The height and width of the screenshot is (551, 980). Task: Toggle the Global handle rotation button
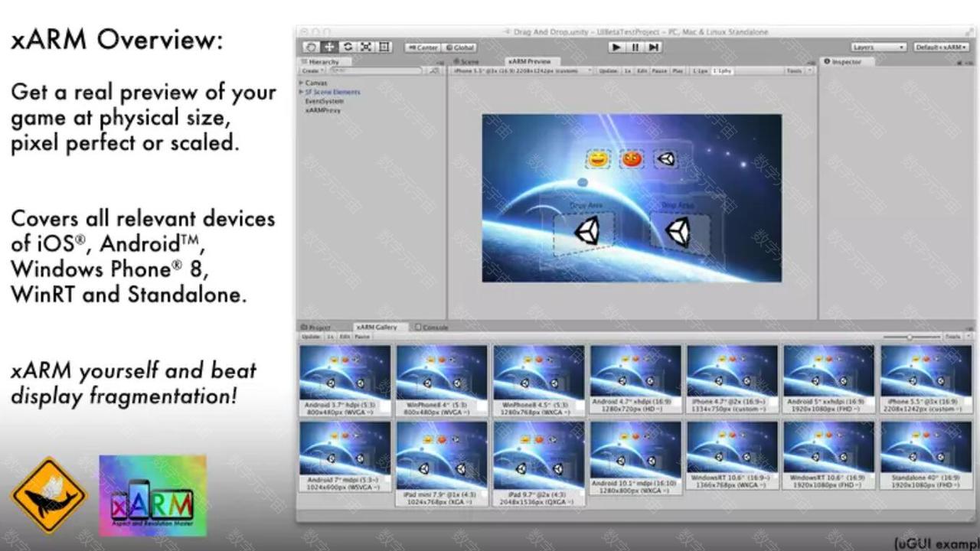[459, 47]
